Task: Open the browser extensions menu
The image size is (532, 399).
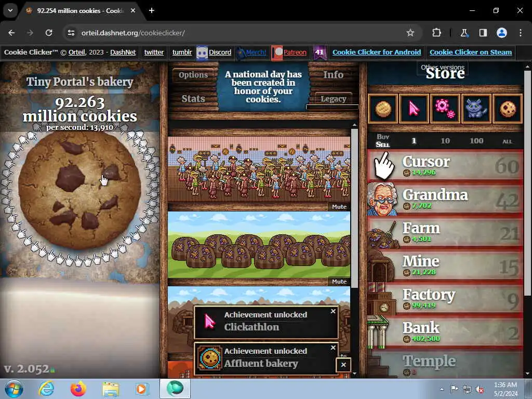Action: (x=436, y=33)
